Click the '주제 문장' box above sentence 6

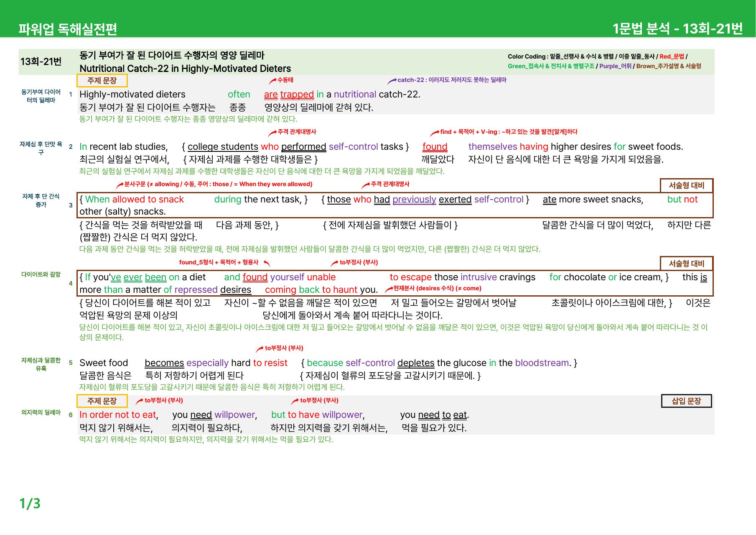[x=102, y=401]
